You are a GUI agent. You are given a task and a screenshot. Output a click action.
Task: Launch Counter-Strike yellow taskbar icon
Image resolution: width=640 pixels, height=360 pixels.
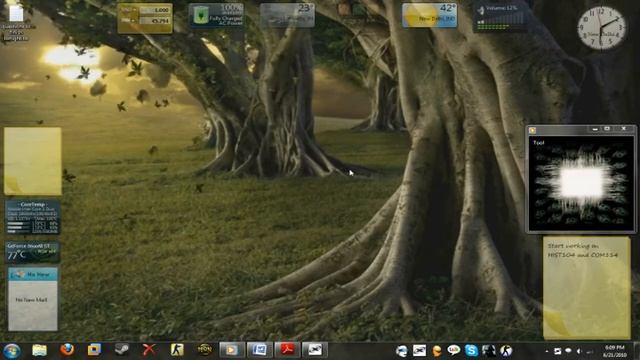coord(177,350)
